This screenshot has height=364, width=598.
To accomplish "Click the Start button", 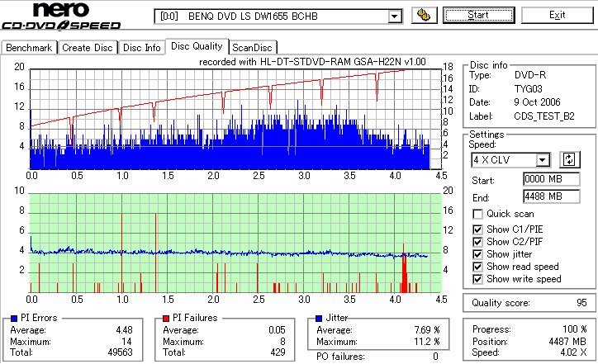I will pyautogui.click(x=478, y=15).
